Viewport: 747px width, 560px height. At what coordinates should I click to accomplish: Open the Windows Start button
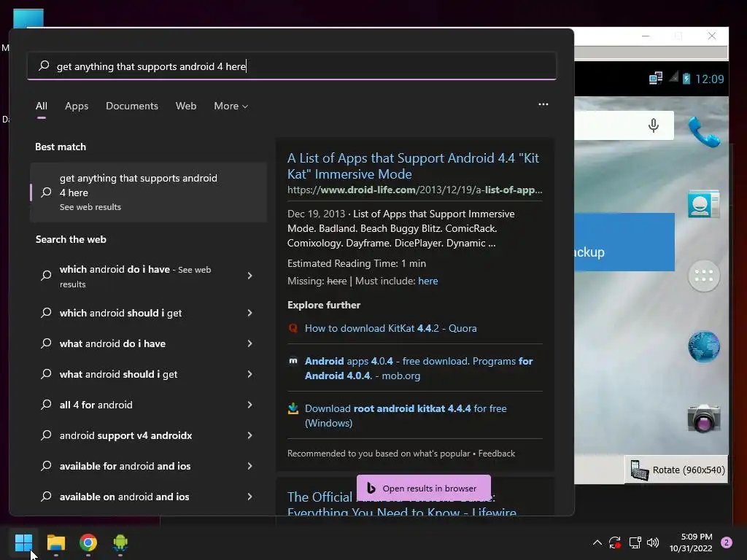23,542
